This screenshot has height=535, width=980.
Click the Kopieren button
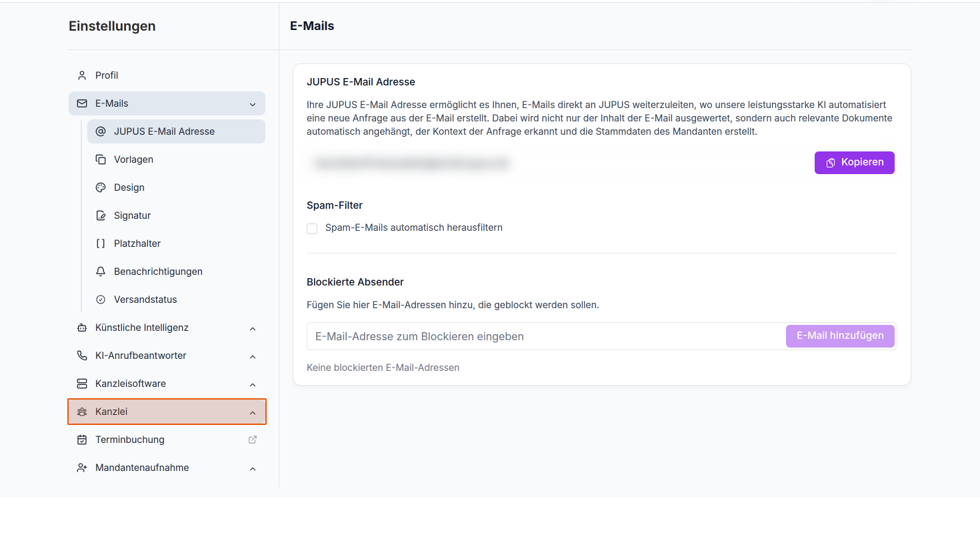[854, 163]
